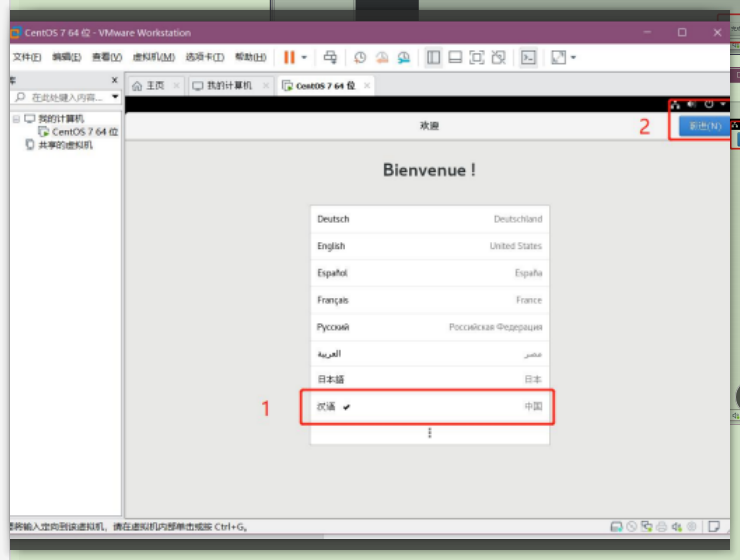
Task: Close the library sidebar panel
Action: [114, 80]
